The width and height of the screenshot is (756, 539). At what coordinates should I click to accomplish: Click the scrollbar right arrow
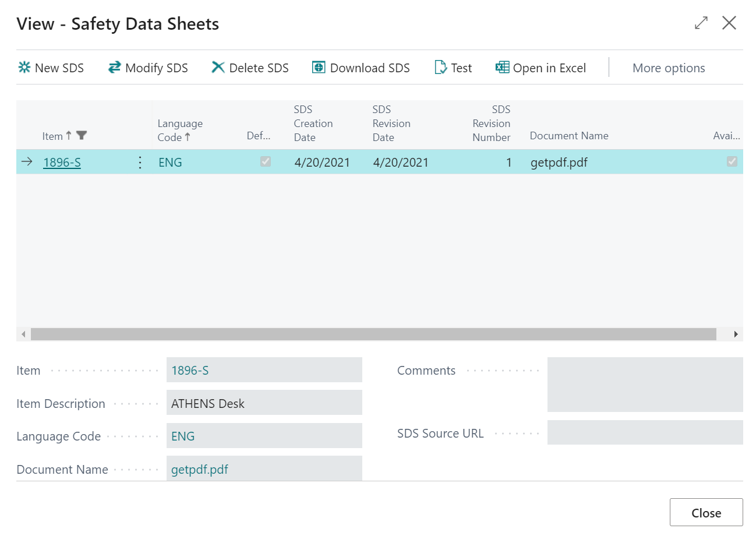[736, 334]
